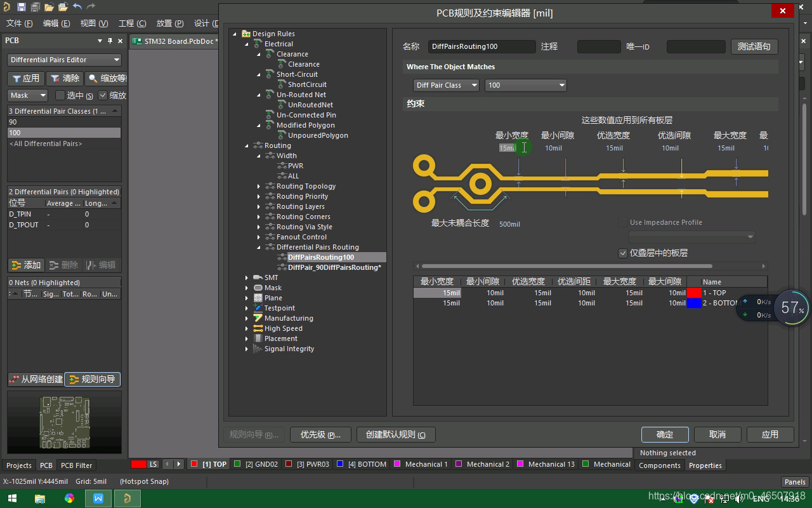Viewport: 812px width, 508px height.
Task: Click the 优先级 (P) priorities button
Action: (x=320, y=434)
